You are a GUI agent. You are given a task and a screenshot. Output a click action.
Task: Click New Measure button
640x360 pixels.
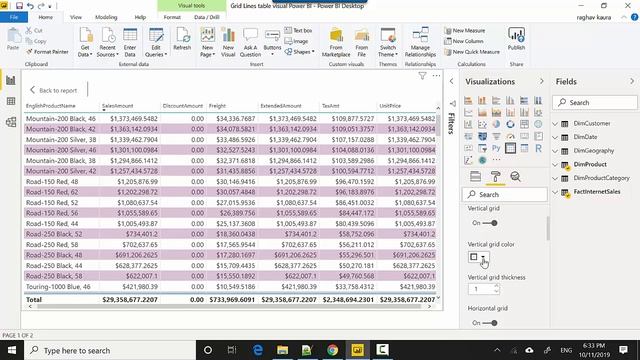[464, 31]
